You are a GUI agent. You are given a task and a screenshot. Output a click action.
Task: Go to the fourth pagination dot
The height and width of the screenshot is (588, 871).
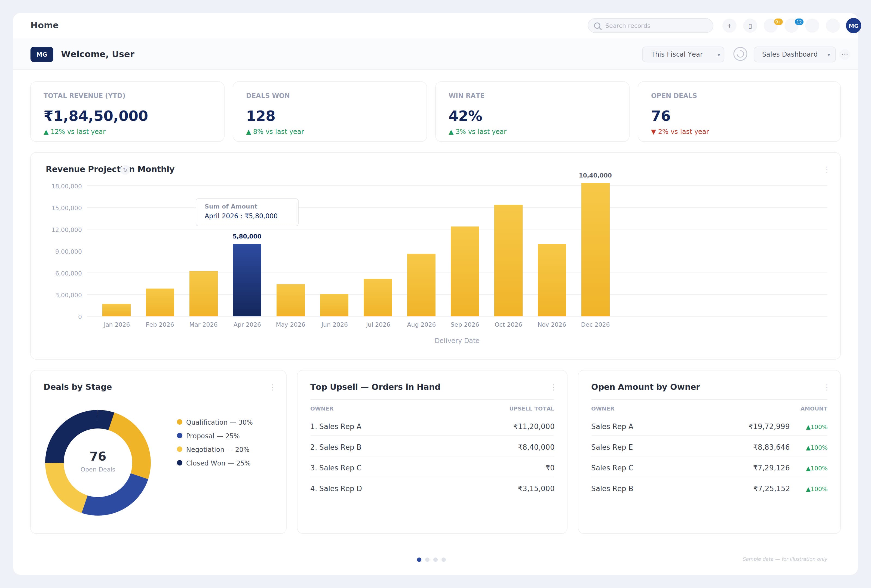tap(443, 559)
